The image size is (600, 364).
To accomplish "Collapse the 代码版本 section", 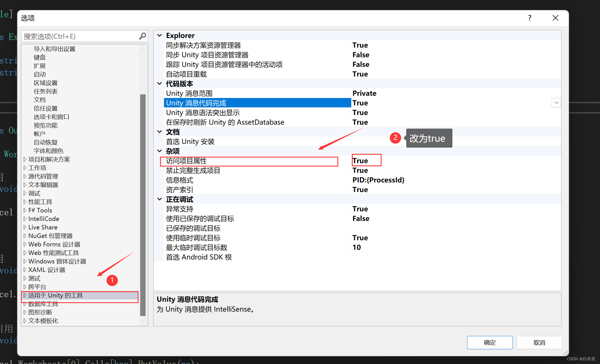I will [159, 84].
